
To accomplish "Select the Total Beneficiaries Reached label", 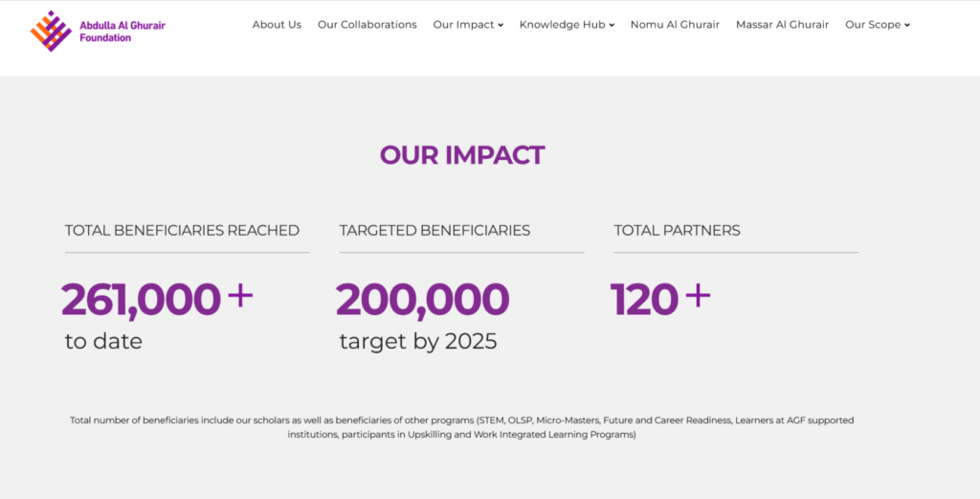I will tap(182, 231).
